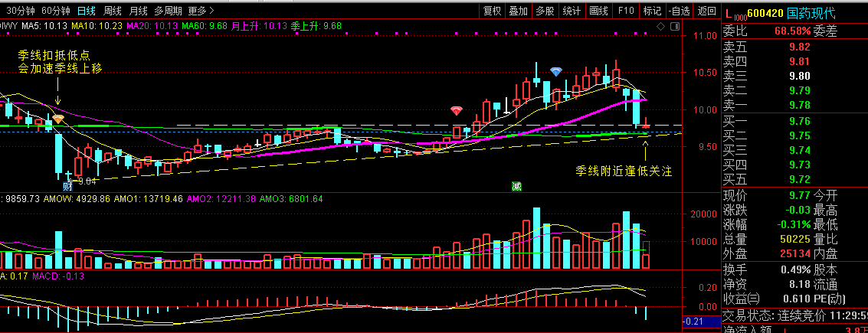868x333 pixels.
Task: Toggle the 复权 price adjustment button
Action: click(492, 11)
